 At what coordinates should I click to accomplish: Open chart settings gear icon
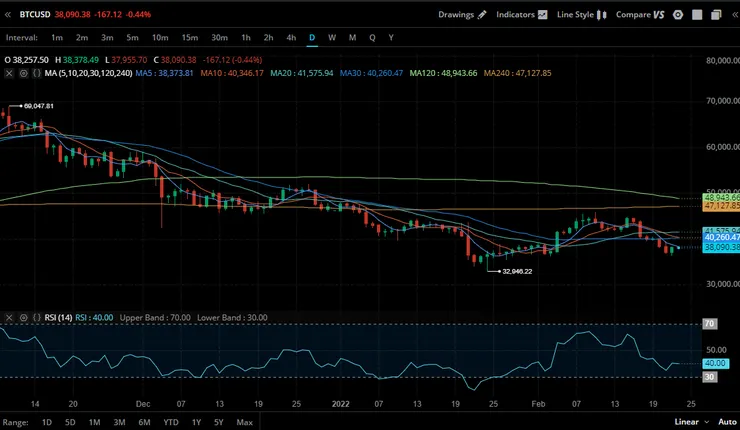(678, 15)
